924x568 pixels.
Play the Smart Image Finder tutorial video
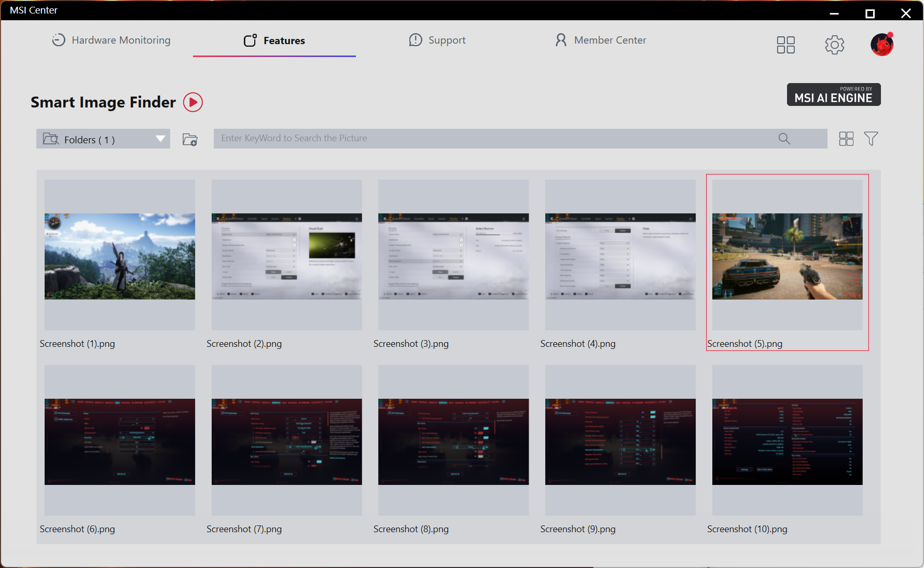[192, 102]
